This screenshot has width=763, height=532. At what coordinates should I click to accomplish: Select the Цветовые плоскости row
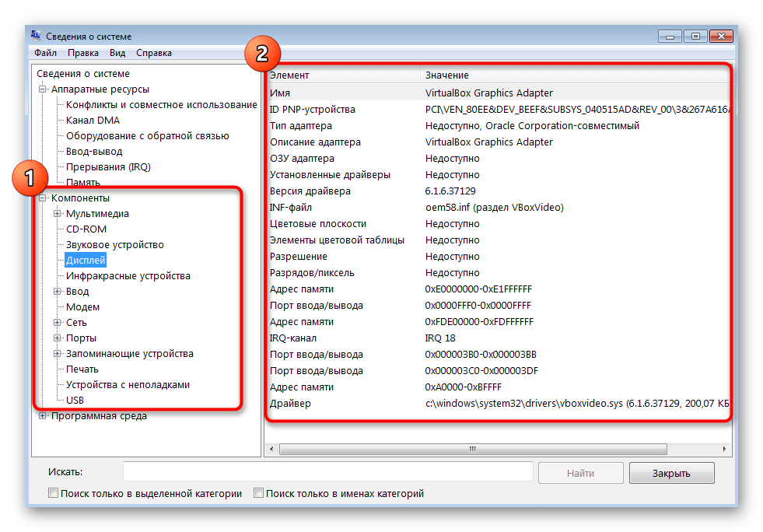499,224
